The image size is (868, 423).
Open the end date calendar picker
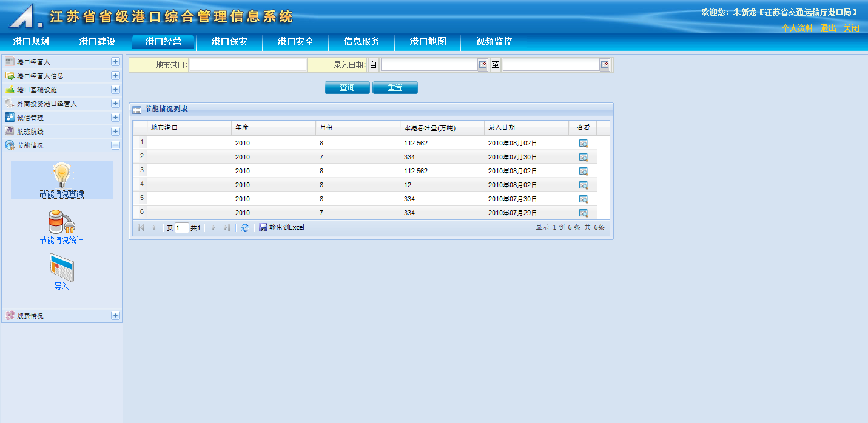point(605,65)
